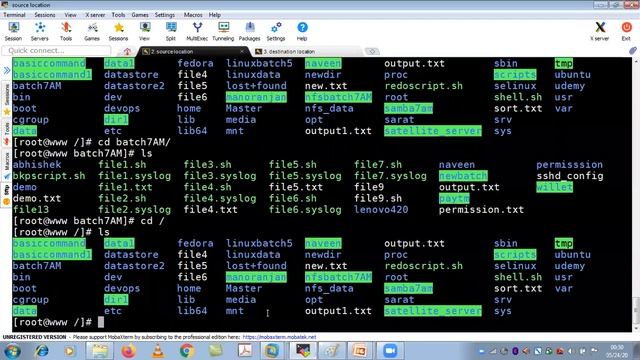
Task: Click bkpscript.sh in batch7AM listing
Action: (x=49, y=176)
